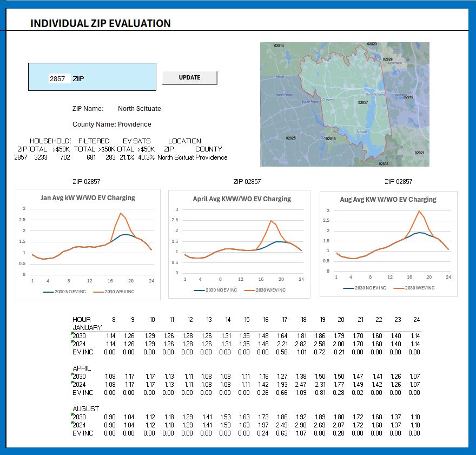The height and width of the screenshot is (455, 476).
Task: Select the EV SATS value 40.3%
Action: [147, 157]
